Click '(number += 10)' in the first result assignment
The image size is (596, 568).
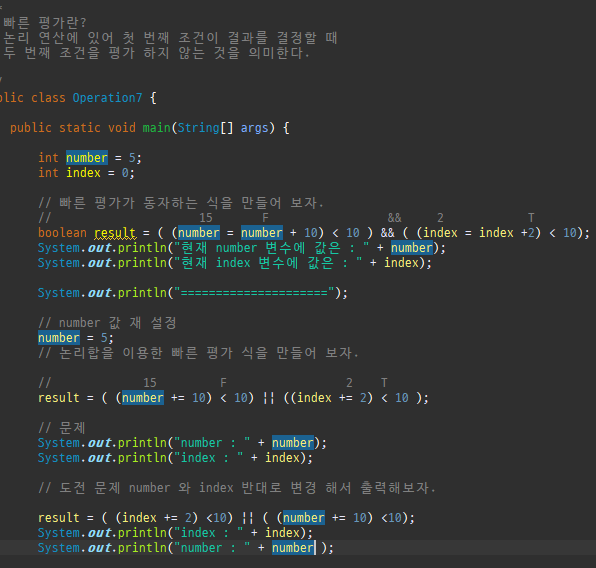pos(163,398)
